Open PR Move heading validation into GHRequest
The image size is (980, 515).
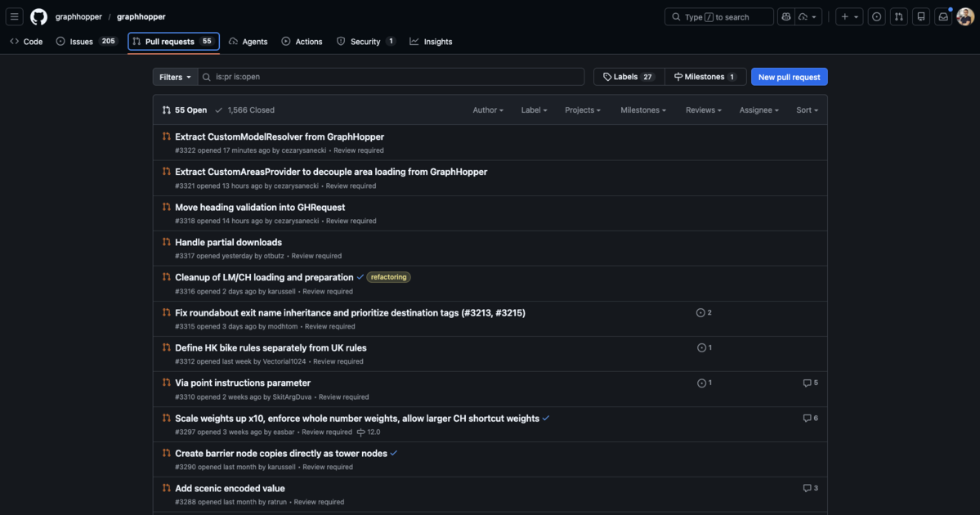point(260,207)
